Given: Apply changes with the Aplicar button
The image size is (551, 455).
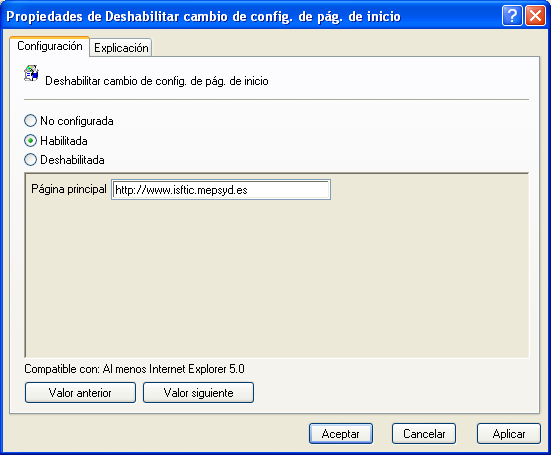Looking at the screenshot, I should tap(509, 434).
